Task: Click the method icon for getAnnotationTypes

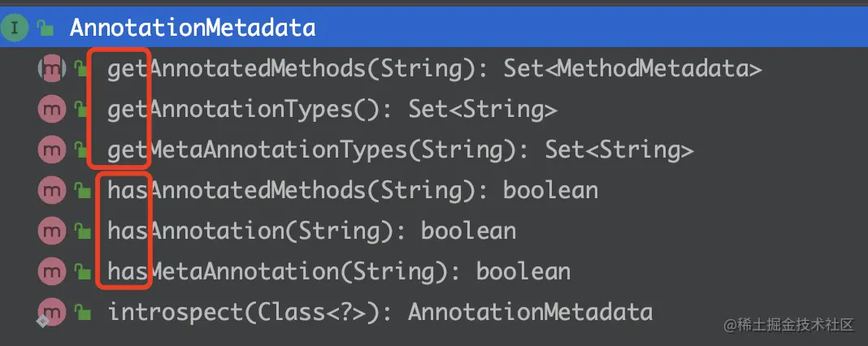Action: click(52, 110)
